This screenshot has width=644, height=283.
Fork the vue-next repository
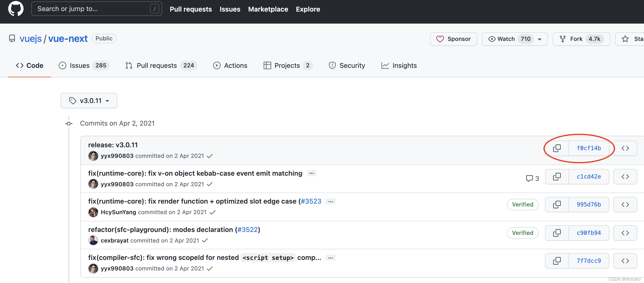581,39
